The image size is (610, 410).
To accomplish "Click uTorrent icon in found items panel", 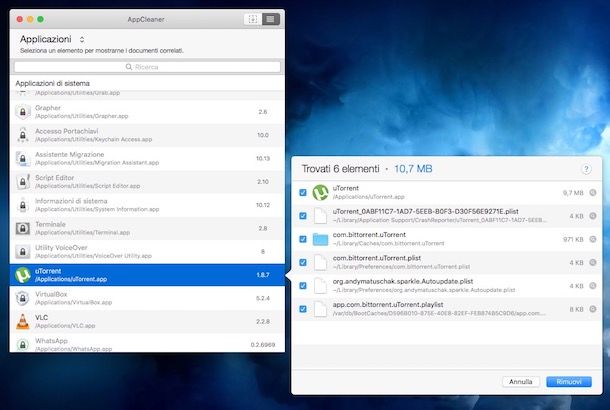I will pos(321,193).
